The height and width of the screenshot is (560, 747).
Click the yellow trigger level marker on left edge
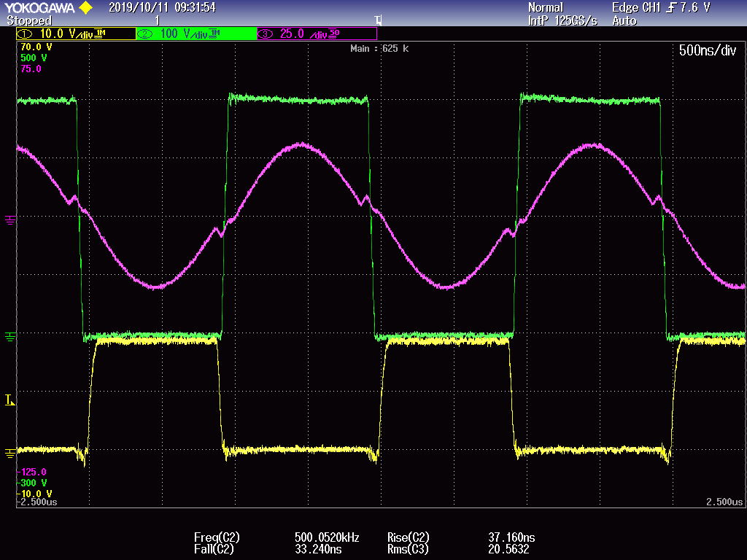[10, 400]
